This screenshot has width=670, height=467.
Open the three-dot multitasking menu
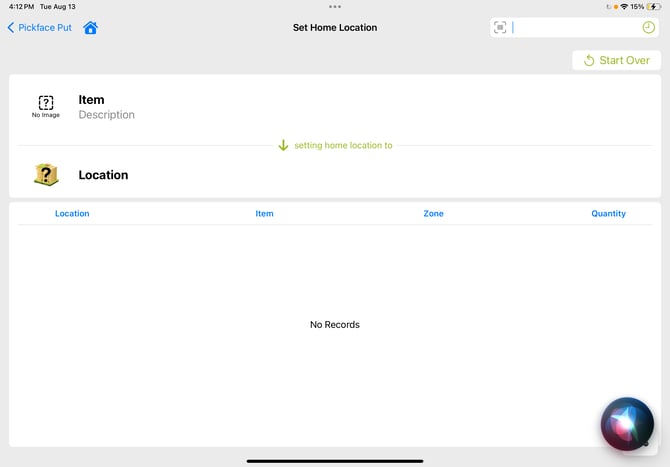(x=335, y=7)
